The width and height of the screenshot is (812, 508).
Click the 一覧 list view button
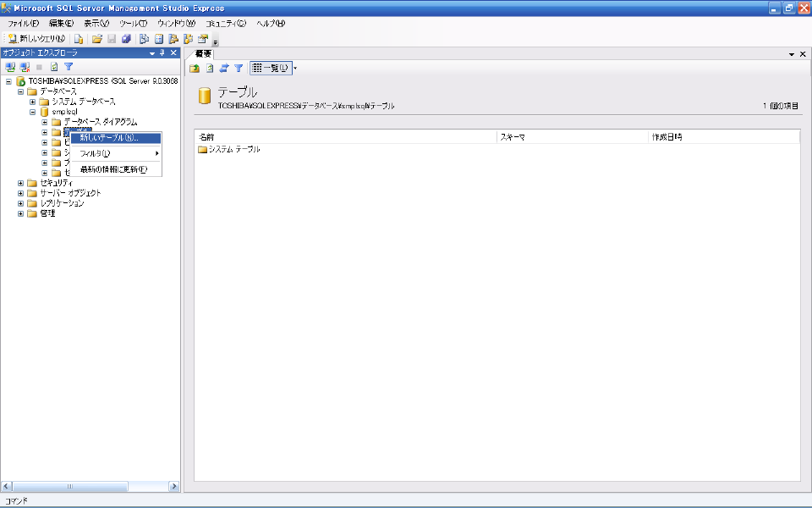pyautogui.click(x=271, y=68)
